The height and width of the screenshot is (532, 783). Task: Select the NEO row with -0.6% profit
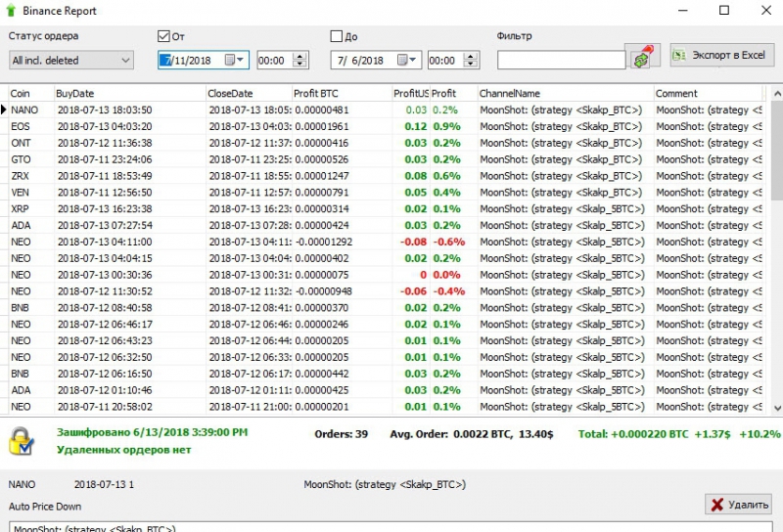pos(386,242)
